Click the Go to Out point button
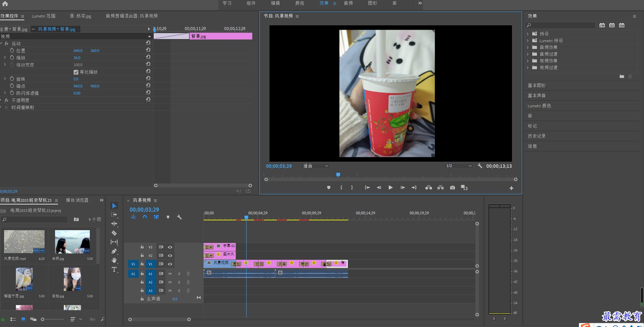 coord(414,188)
